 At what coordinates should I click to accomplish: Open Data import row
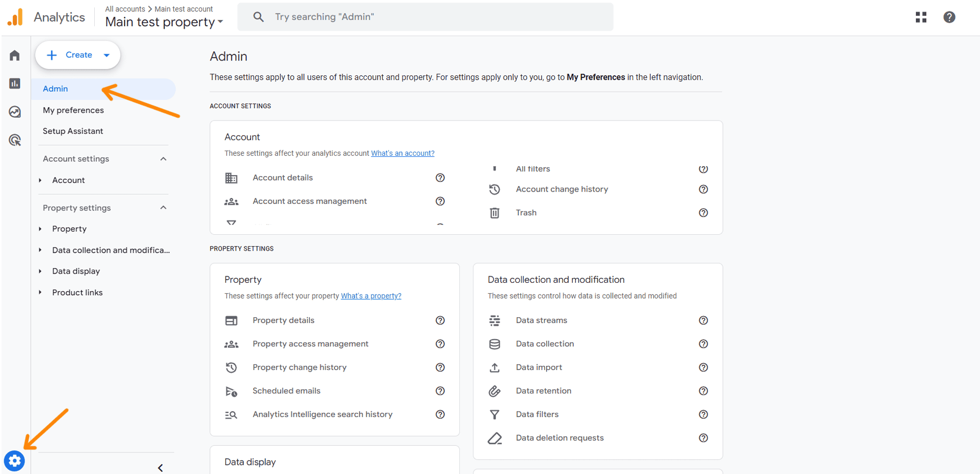click(x=598, y=367)
